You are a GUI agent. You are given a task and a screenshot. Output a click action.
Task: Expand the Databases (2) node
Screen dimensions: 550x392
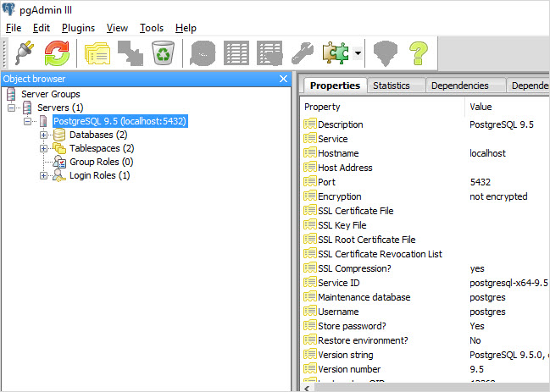point(44,135)
